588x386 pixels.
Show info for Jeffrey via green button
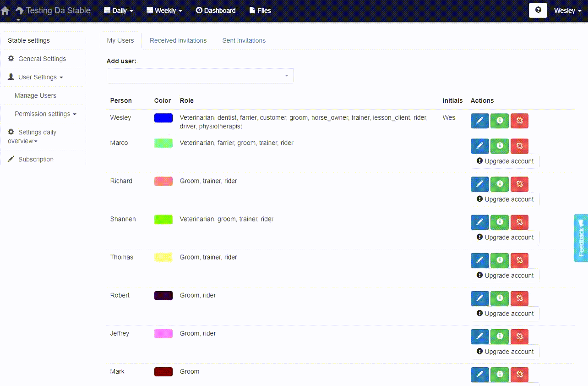point(500,336)
